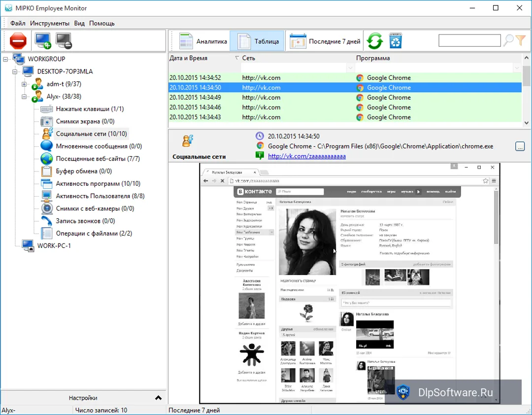This screenshot has height=415, width=532.
Task: Click the webcam icon Снимки с веб-камеры
Action: pos(47,208)
